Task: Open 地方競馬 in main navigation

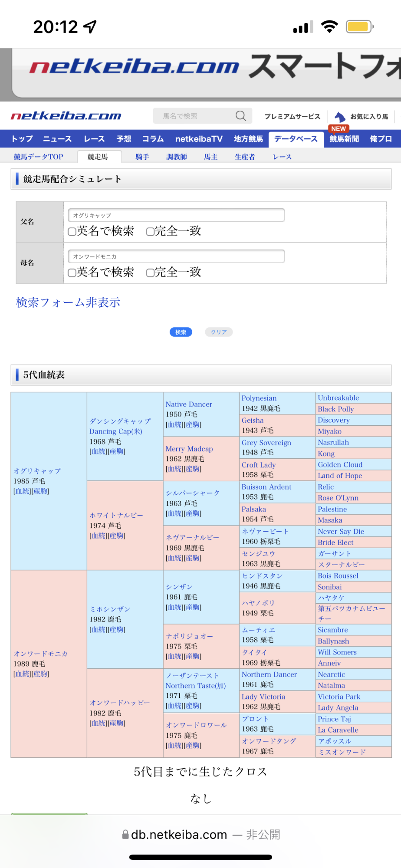Action: point(248,139)
